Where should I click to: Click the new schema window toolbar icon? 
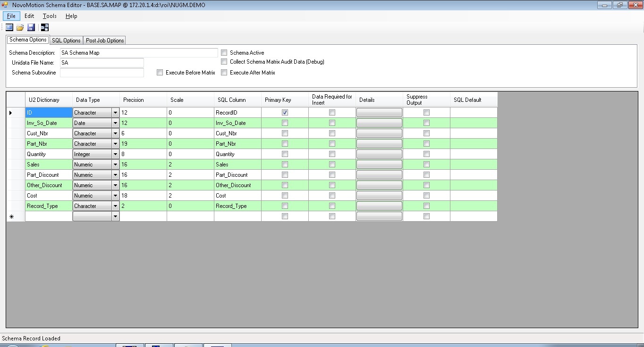(x=9, y=27)
